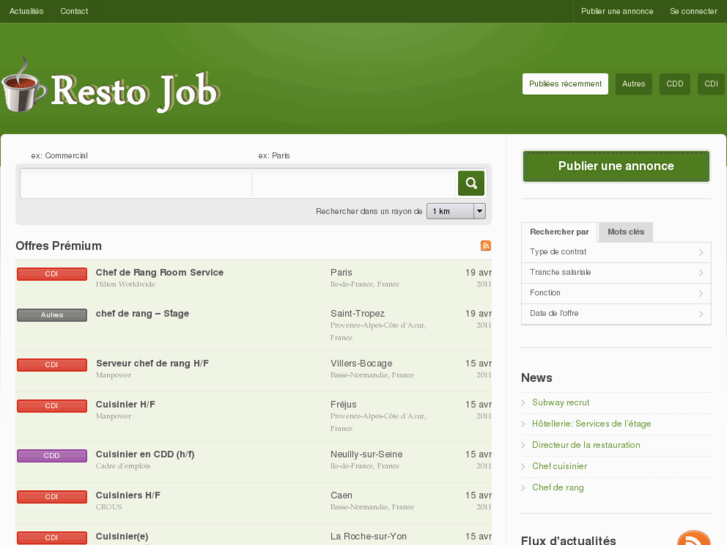
Task: Open Contact in the top menu
Action: [74, 11]
